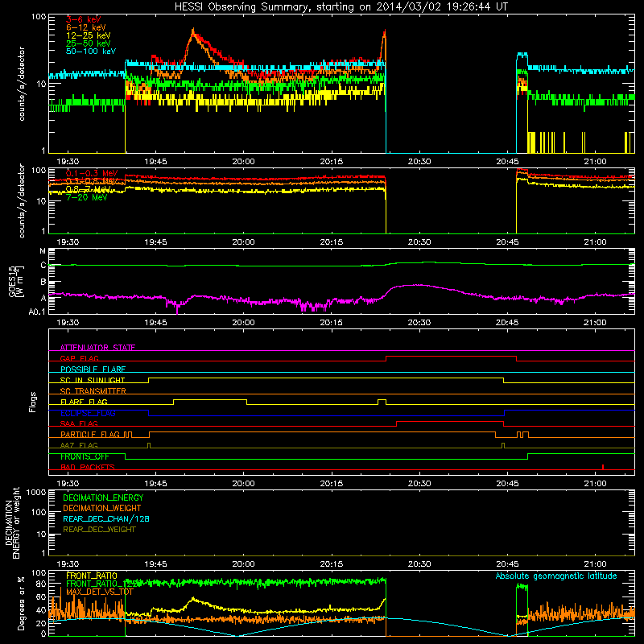The width and height of the screenshot is (644, 644).
Task: Select the 21:00 tick under the MeV panel
Action: (595, 242)
